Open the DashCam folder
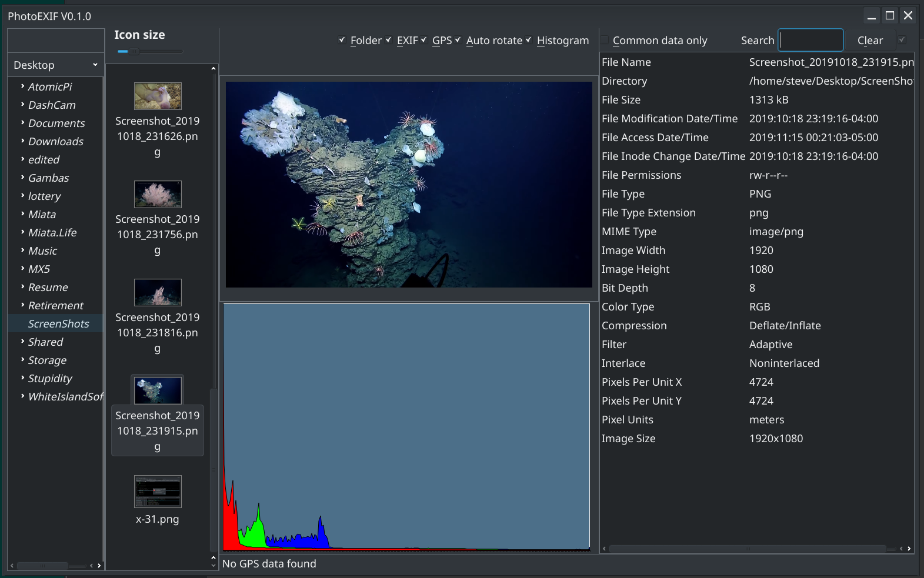Viewport: 924px width, 578px height. pyautogui.click(x=52, y=105)
